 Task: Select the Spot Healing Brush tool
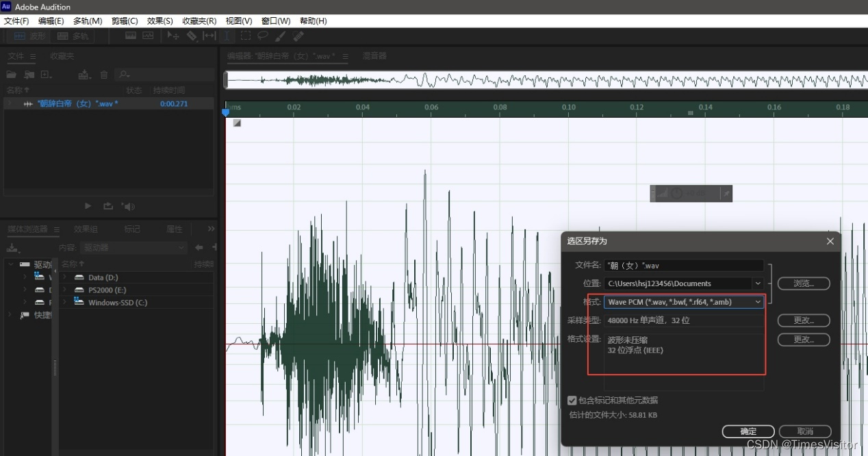point(298,36)
